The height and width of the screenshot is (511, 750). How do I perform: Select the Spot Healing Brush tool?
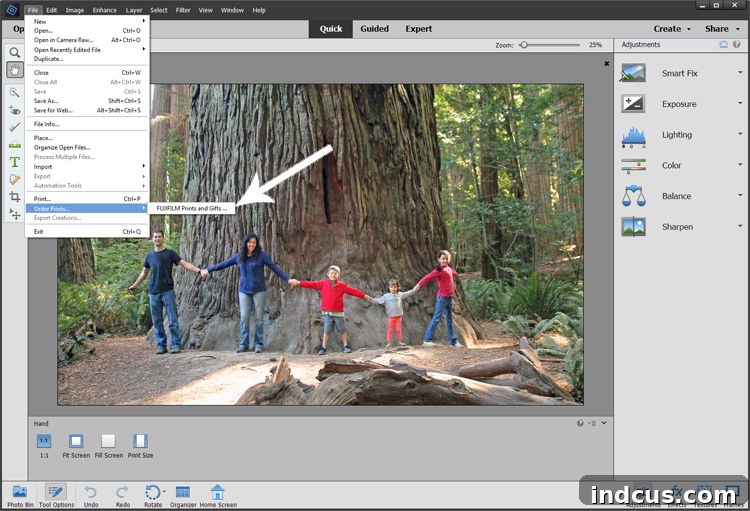tap(15, 179)
